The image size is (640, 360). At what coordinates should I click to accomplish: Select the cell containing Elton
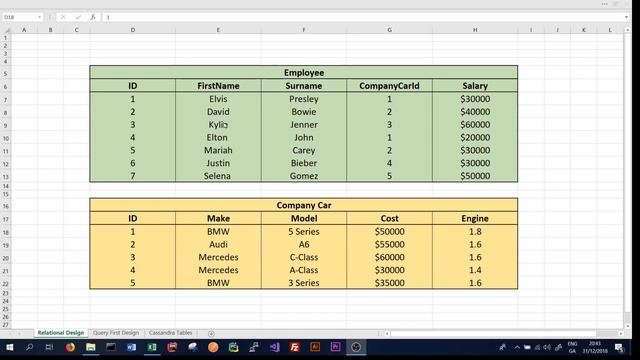point(218,138)
